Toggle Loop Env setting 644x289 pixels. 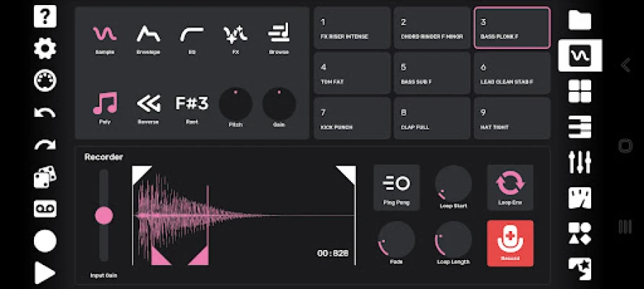[x=510, y=187]
